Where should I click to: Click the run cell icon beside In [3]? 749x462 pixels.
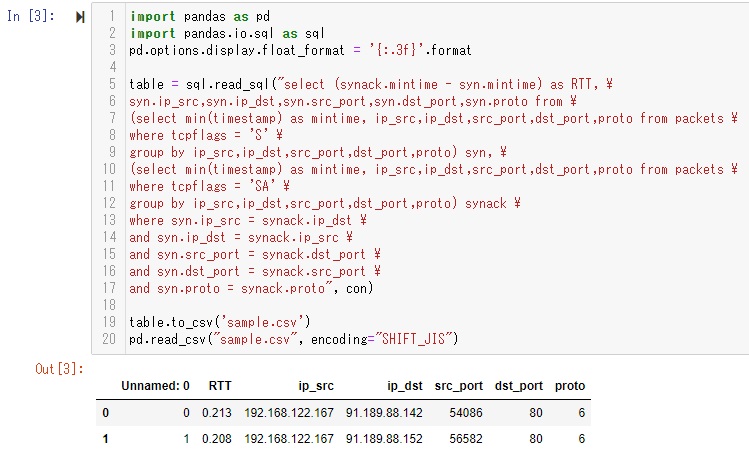point(80,17)
